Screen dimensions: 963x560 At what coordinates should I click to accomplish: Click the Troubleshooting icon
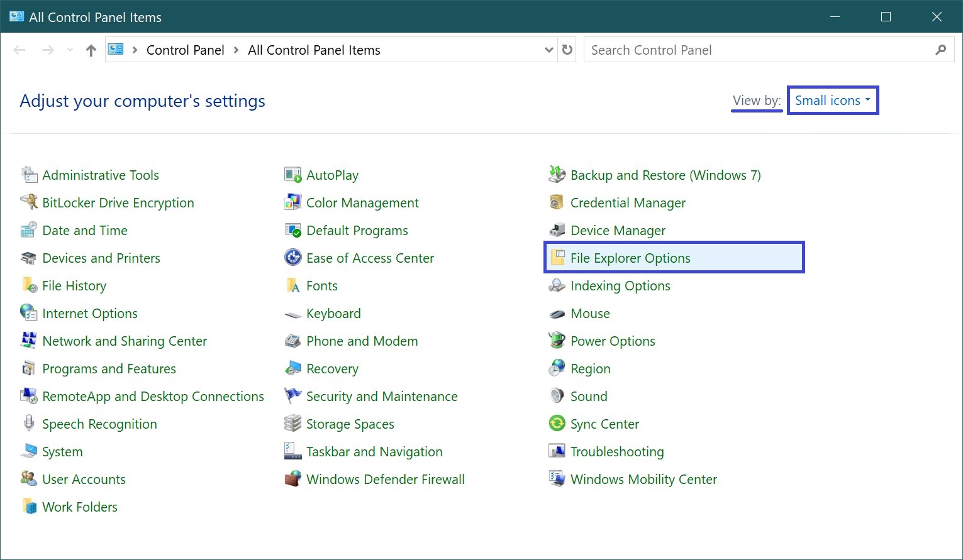(x=557, y=451)
